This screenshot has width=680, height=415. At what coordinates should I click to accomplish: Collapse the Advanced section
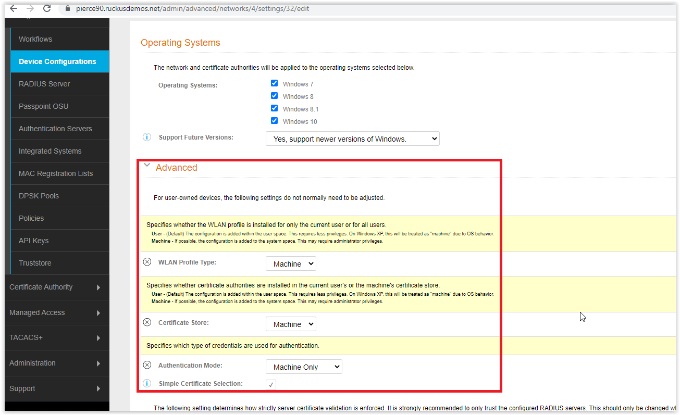pyautogui.click(x=147, y=167)
